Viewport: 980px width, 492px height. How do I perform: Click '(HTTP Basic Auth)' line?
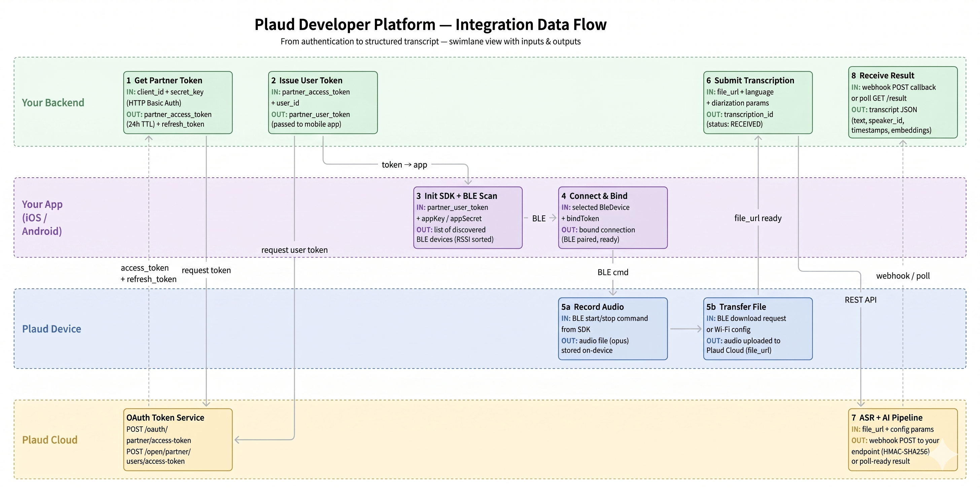tap(154, 103)
